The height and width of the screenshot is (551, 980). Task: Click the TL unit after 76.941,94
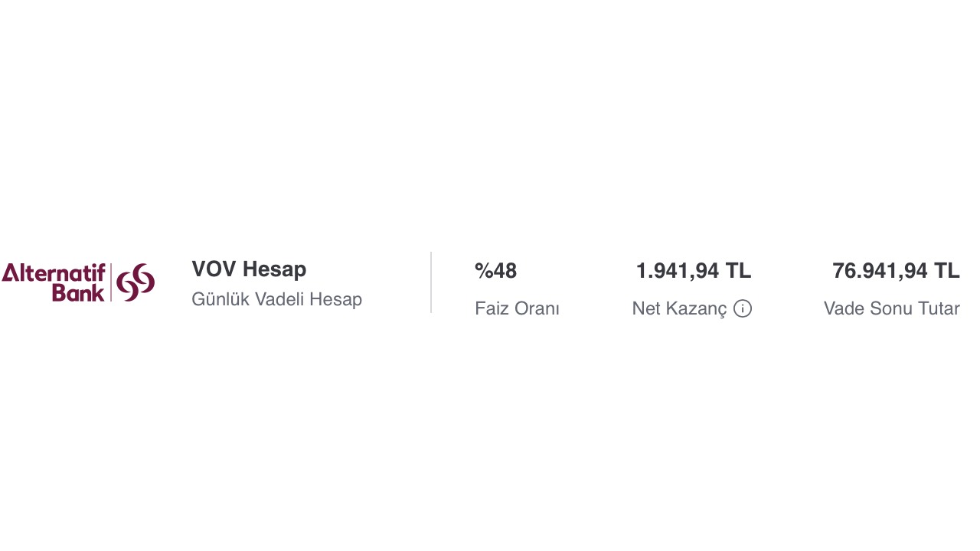946,271
